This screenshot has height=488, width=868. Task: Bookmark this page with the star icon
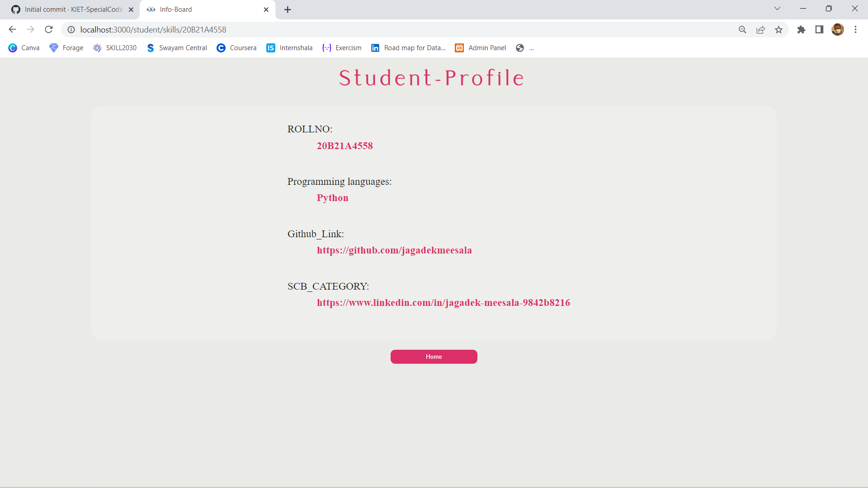coord(778,29)
